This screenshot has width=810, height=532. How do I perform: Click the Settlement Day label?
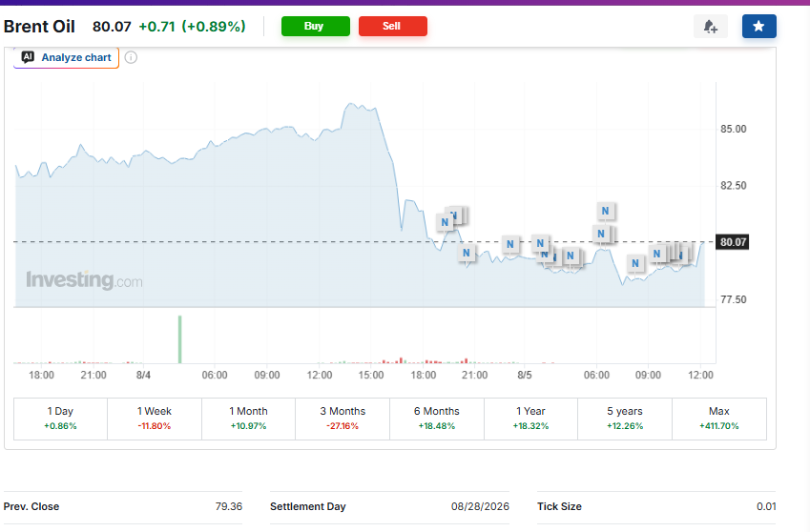pos(308,506)
